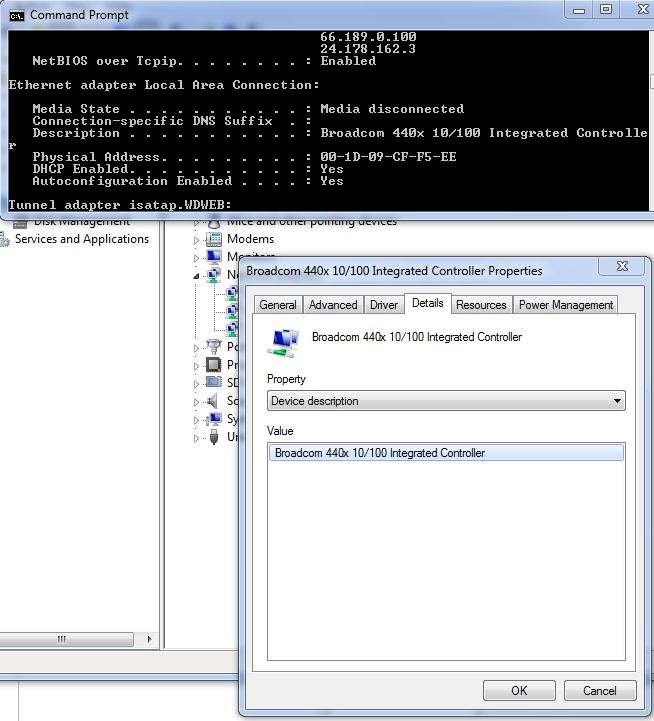Click the Physical Address line in Command Prompt
Image resolution: width=654 pixels, height=721 pixels.
[244, 157]
